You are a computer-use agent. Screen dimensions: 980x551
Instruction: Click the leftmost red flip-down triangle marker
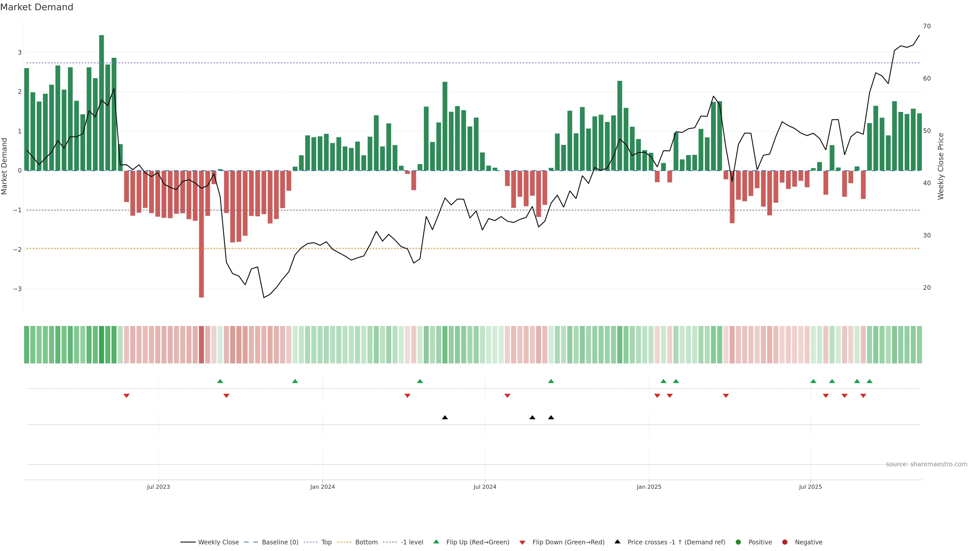tap(127, 396)
